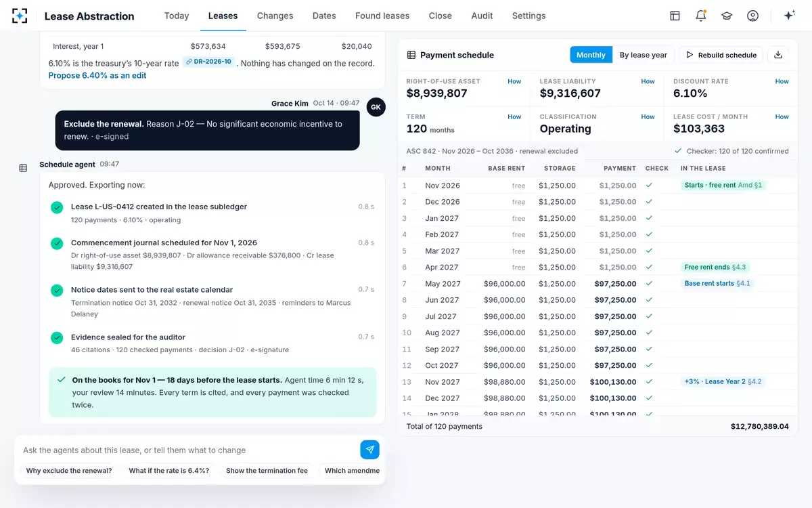Click How for Classification

coord(648,117)
